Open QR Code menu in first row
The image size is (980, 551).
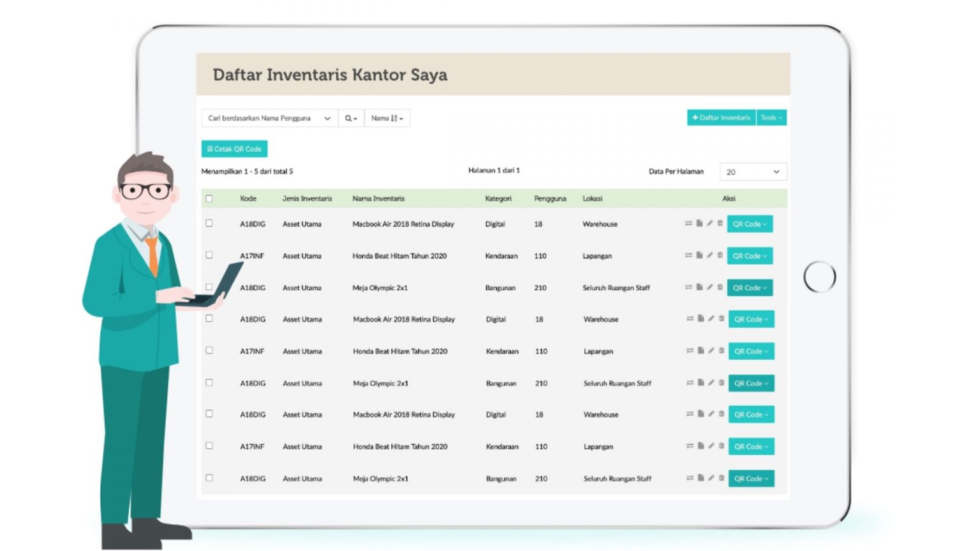tap(750, 224)
